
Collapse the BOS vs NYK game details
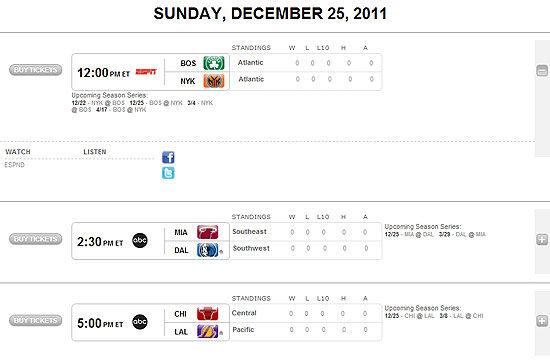[542, 71]
